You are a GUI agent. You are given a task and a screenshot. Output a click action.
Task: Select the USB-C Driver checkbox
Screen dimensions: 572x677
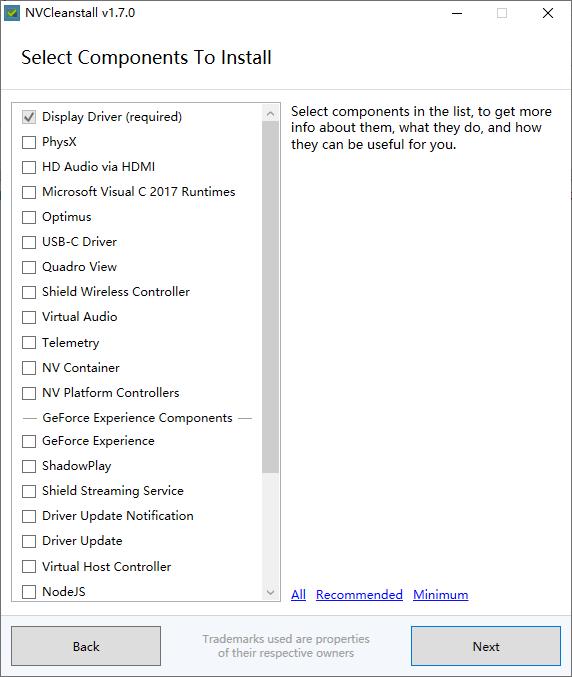click(x=29, y=242)
